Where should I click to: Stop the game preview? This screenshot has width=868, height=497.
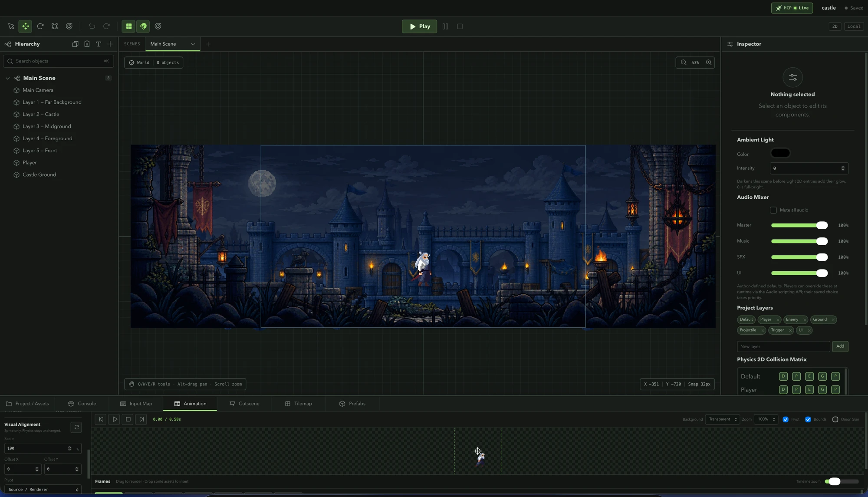point(460,26)
